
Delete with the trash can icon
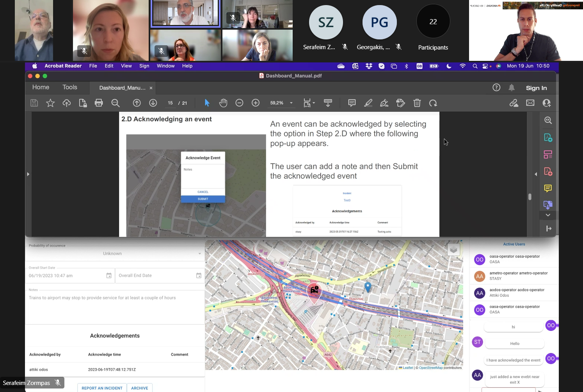point(417,103)
